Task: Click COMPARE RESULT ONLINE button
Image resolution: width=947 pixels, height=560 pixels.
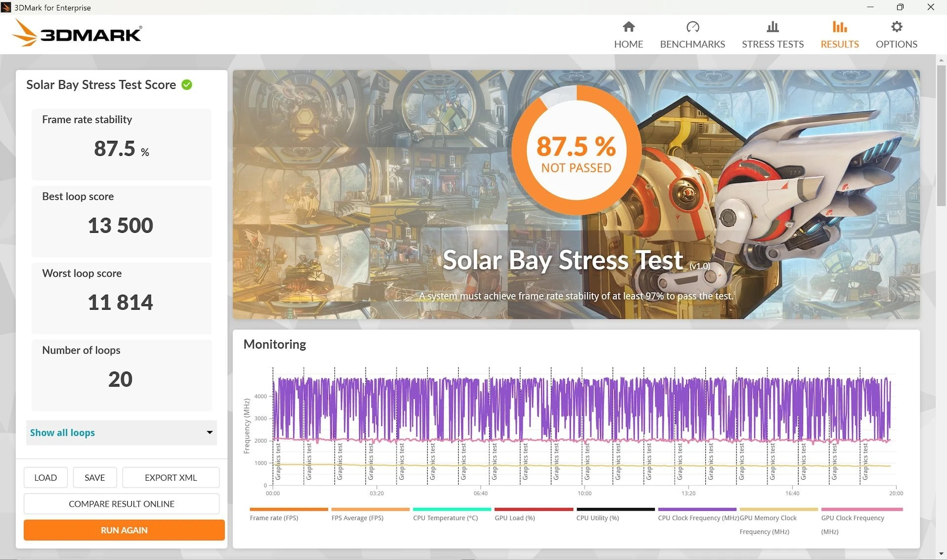Action: point(121,504)
